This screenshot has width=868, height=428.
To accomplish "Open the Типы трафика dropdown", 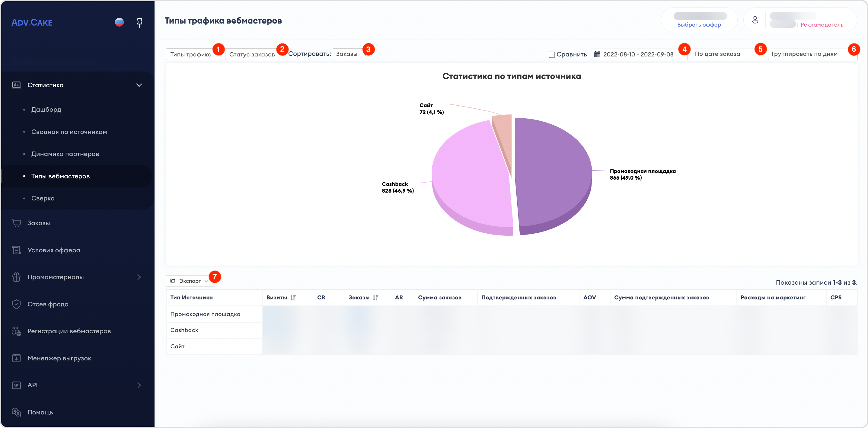I will tap(193, 54).
